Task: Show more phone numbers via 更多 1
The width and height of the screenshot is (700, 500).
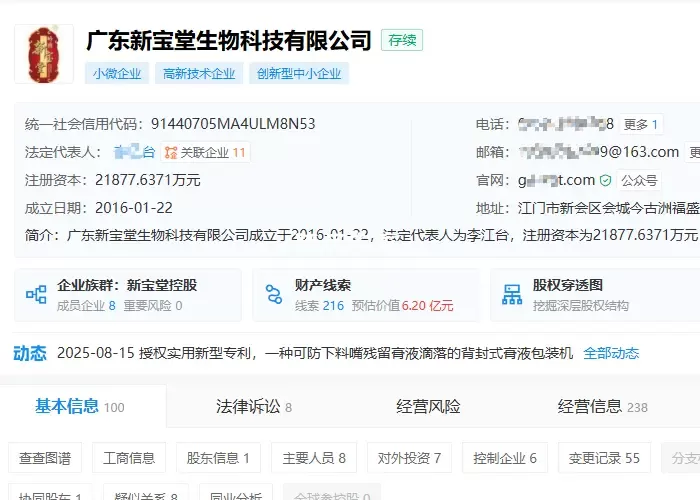Action: (641, 124)
